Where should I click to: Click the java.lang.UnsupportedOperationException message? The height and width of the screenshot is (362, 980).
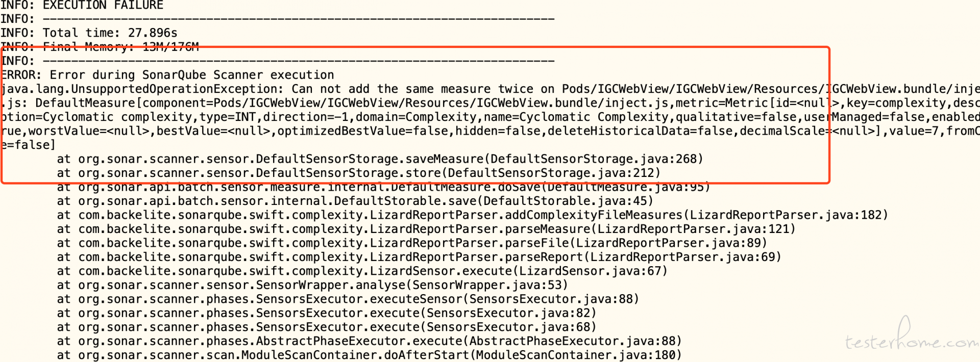pos(490,89)
